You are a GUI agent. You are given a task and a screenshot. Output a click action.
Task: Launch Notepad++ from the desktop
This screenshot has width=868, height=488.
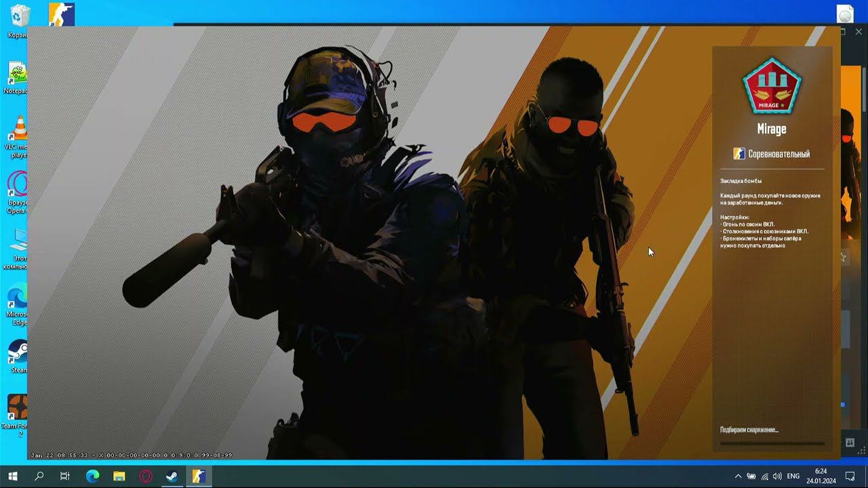tap(16, 77)
